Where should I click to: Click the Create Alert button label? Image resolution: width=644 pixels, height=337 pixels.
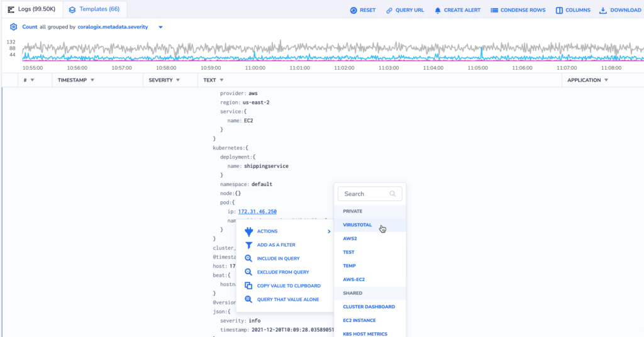coord(462,10)
